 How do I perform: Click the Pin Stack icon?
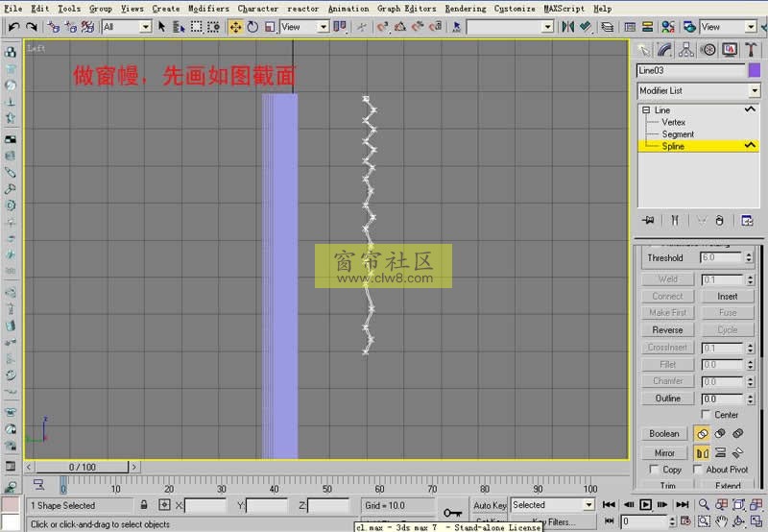coord(648,221)
